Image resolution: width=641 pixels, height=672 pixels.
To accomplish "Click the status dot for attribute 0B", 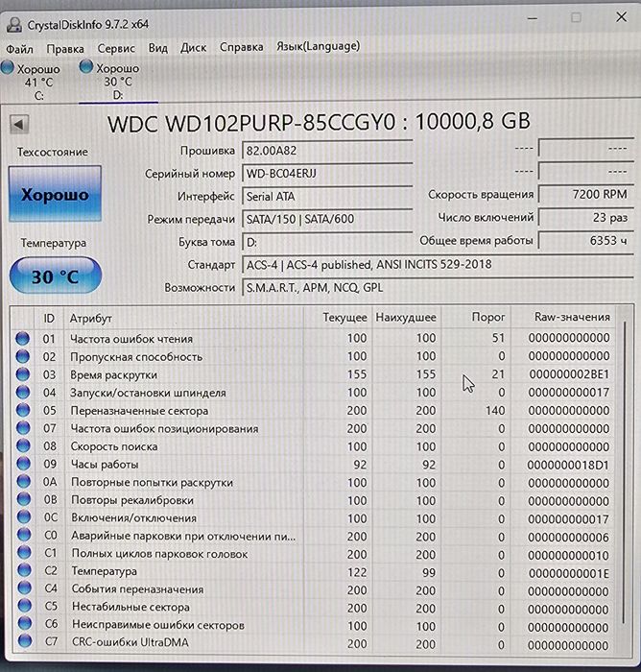I will 24,499.
